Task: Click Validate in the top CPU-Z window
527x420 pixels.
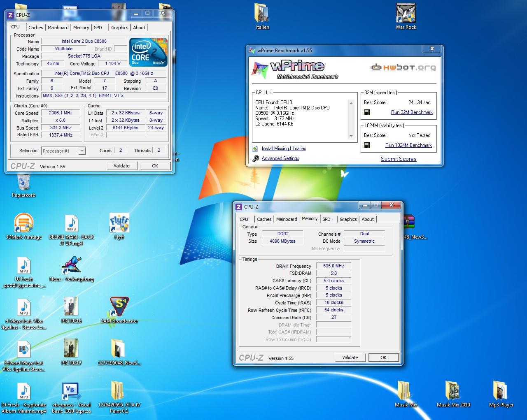Action: point(121,166)
